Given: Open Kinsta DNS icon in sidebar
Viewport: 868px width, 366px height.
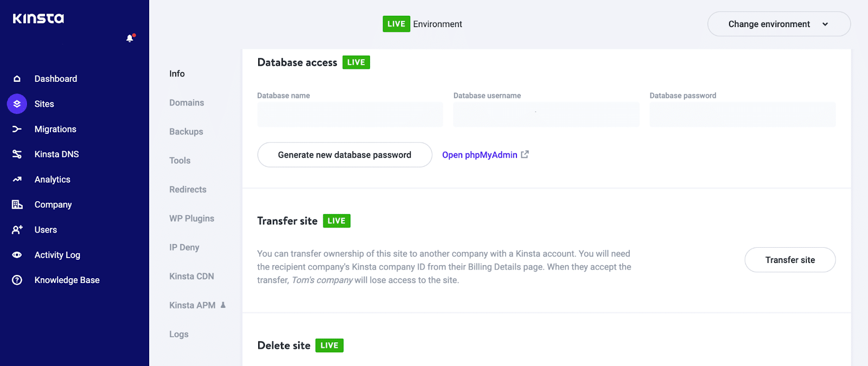Looking at the screenshot, I should pos(17,154).
